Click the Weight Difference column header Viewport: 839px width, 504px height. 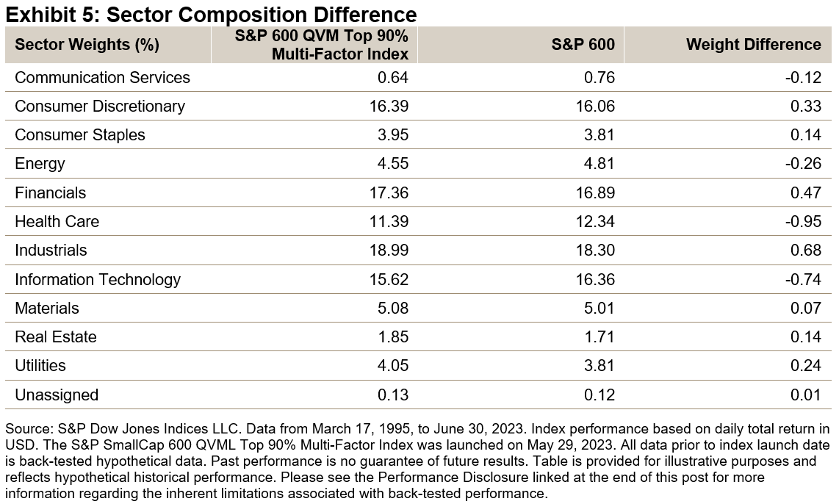click(x=753, y=45)
